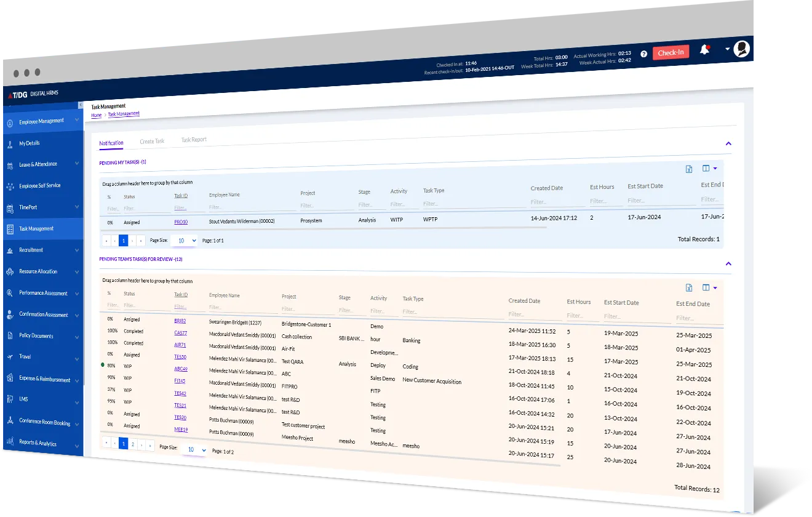The width and height of the screenshot is (812, 517).
Task: Click the Leave & Attendance calendar icon
Action: click(x=10, y=165)
